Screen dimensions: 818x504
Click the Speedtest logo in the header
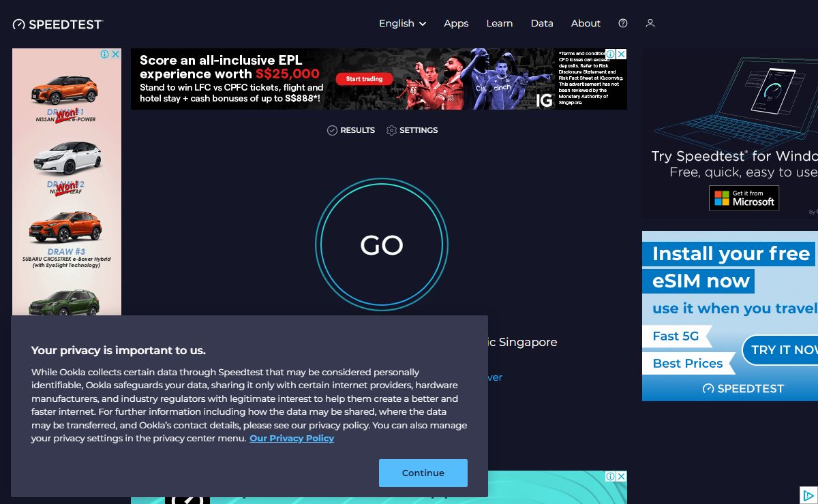point(58,24)
